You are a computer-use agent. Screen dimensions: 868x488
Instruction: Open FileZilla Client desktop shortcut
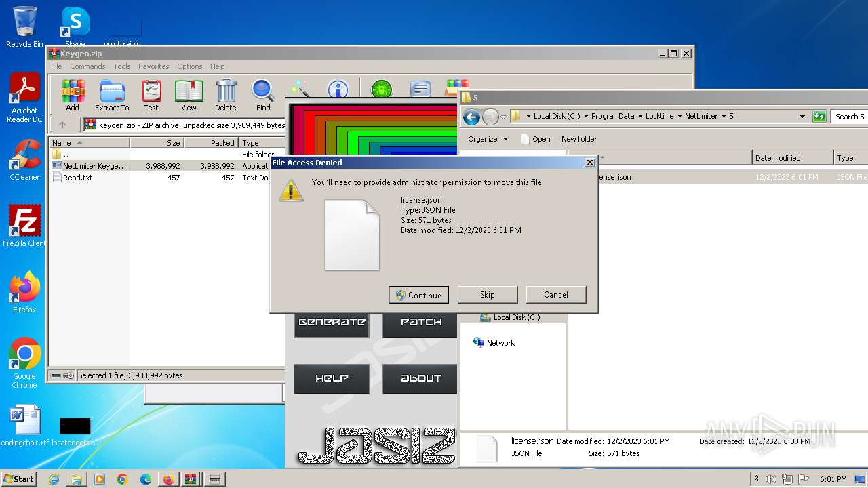tap(24, 226)
